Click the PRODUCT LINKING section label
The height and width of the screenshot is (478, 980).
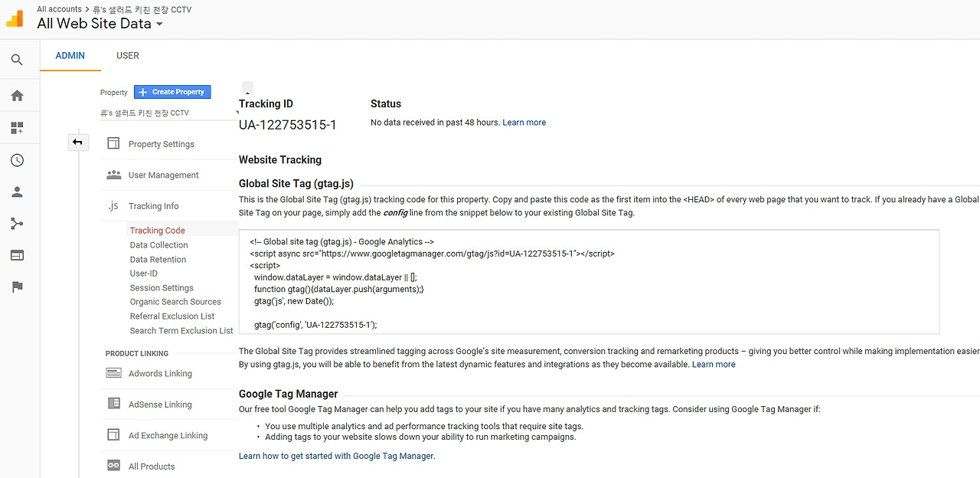(x=137, y=353)
